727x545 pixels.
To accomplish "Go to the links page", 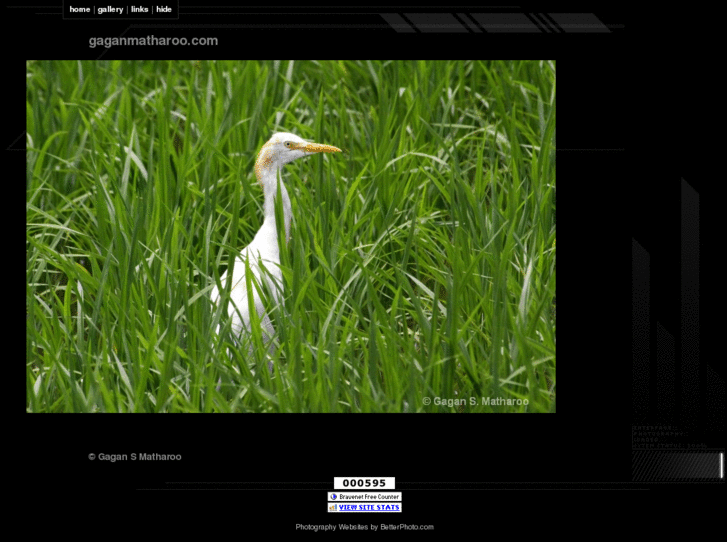I will pyautogui.click(x=140, y=9).
